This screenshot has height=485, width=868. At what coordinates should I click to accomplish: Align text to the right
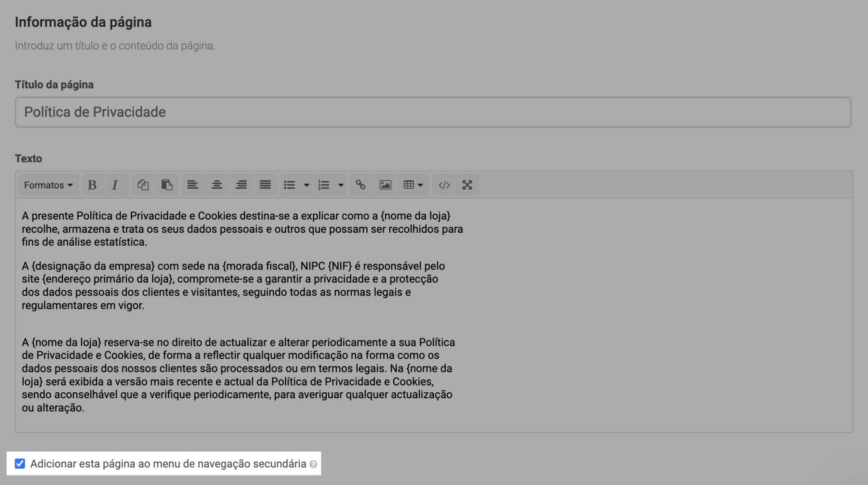[241, 185]
